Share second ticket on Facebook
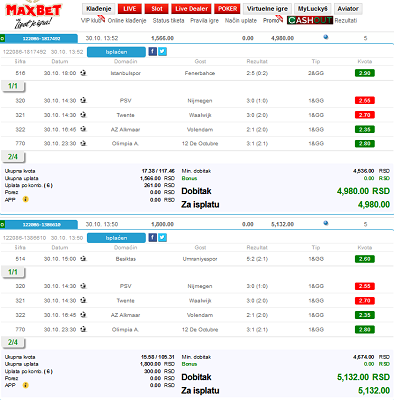 coord(152,238)
